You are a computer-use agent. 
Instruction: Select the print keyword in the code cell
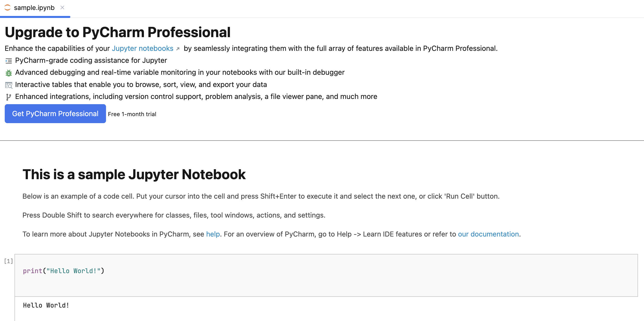[x=32, y=271]
